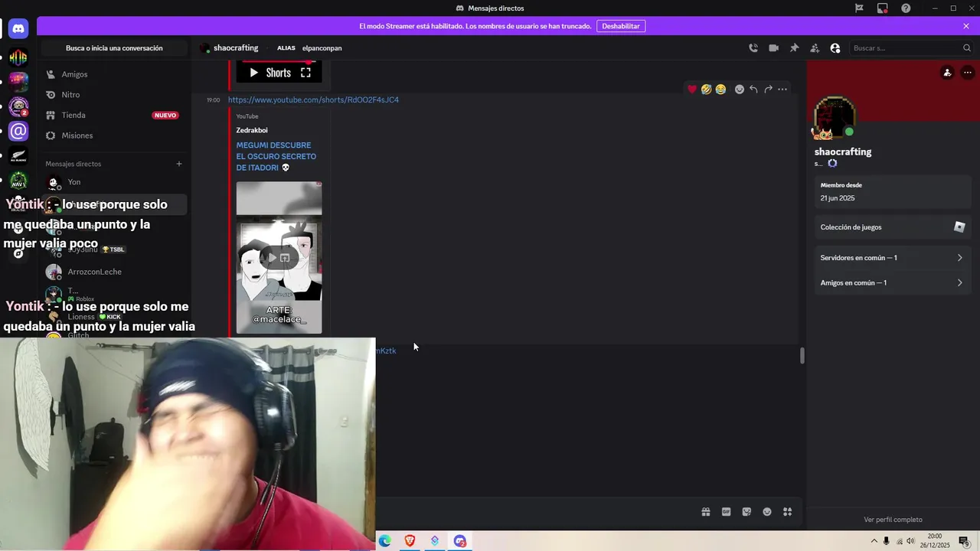This screenshot has width=980, height=551.
Task: Click the Deshabilitar button
Action: [x=621, y=26]
